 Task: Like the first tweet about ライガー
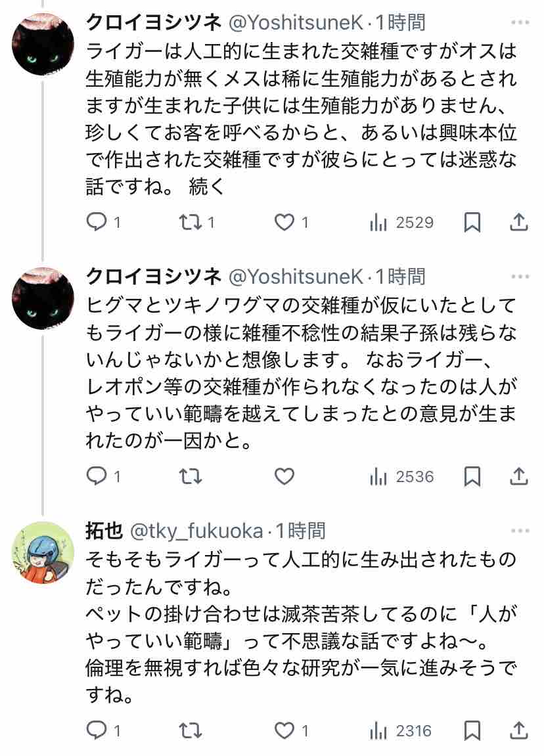(291, 222)
